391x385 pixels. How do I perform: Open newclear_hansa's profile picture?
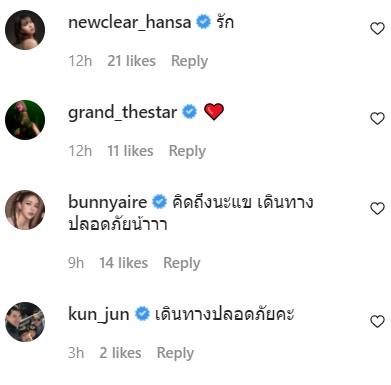click(25, 30)
